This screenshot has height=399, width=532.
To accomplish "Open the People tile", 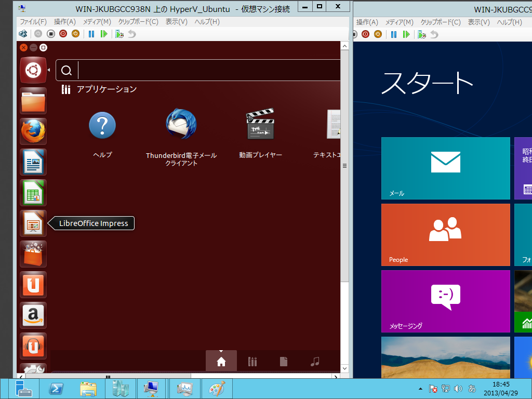I will (x=445, y=235).
